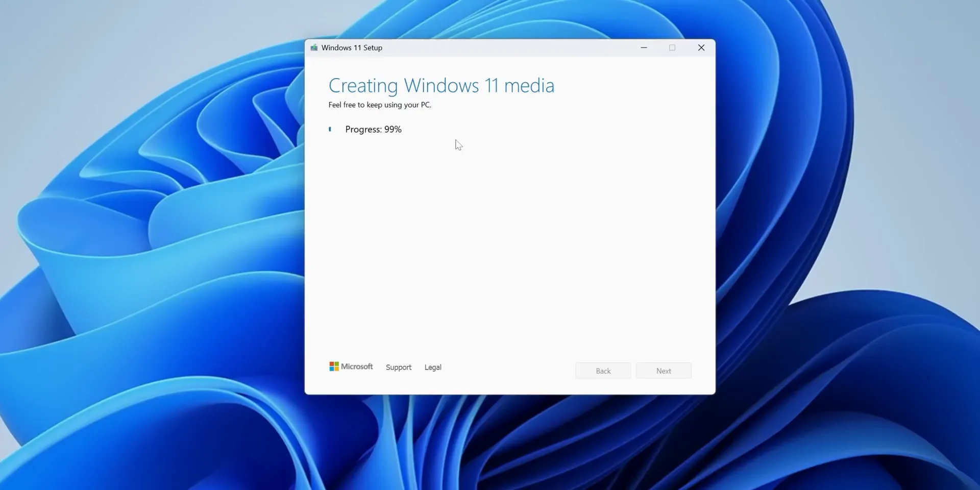Click the Microsoft logo

[x=351, y=366]
